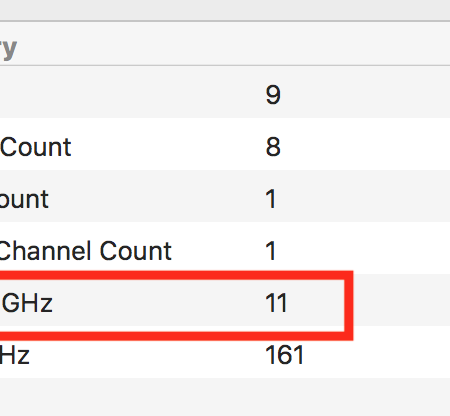This screenshot has width=450, height=416.
Task: Click empty label area of the first row
Action: (x=130, y=92)
